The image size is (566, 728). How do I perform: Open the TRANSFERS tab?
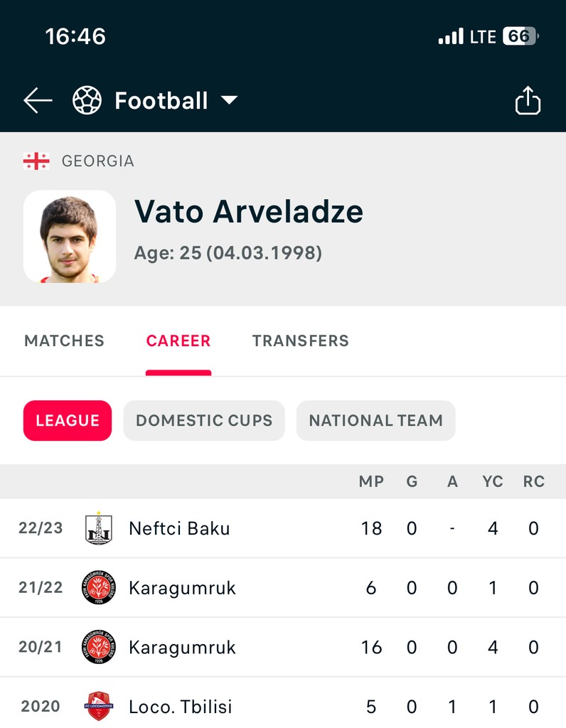[x=300, y=341]
